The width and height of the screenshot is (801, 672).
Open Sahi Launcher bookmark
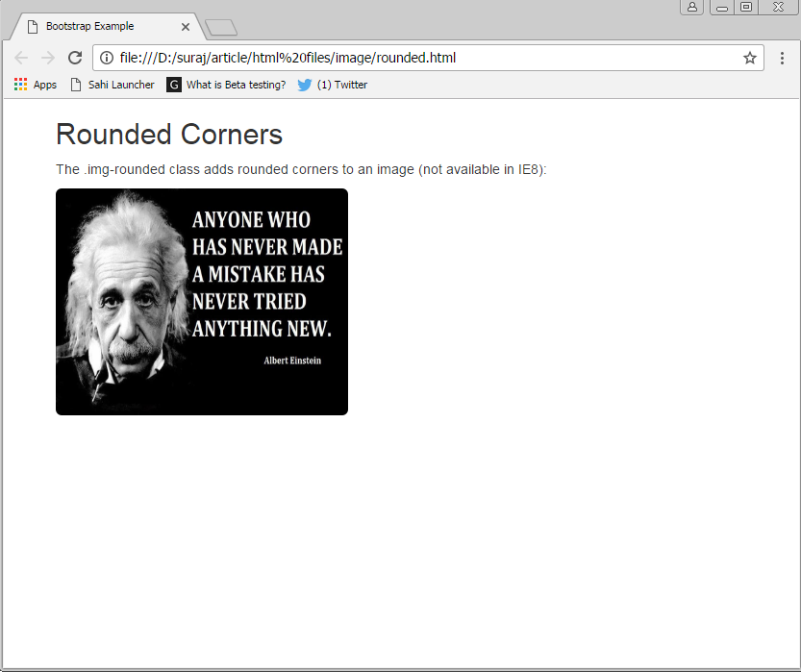pyautogui.click(x=113, y=85)
